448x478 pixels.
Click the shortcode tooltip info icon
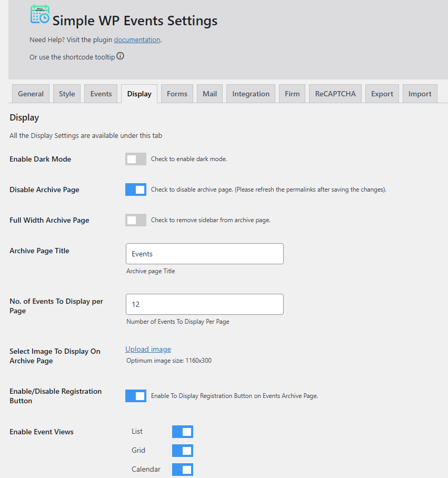tap(121, 56)
